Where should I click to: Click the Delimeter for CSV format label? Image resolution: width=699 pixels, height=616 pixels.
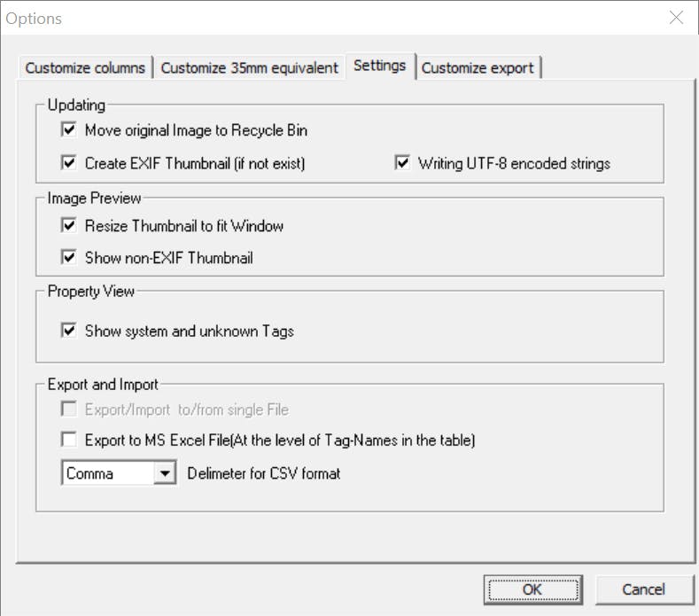[x=264, y=473]
